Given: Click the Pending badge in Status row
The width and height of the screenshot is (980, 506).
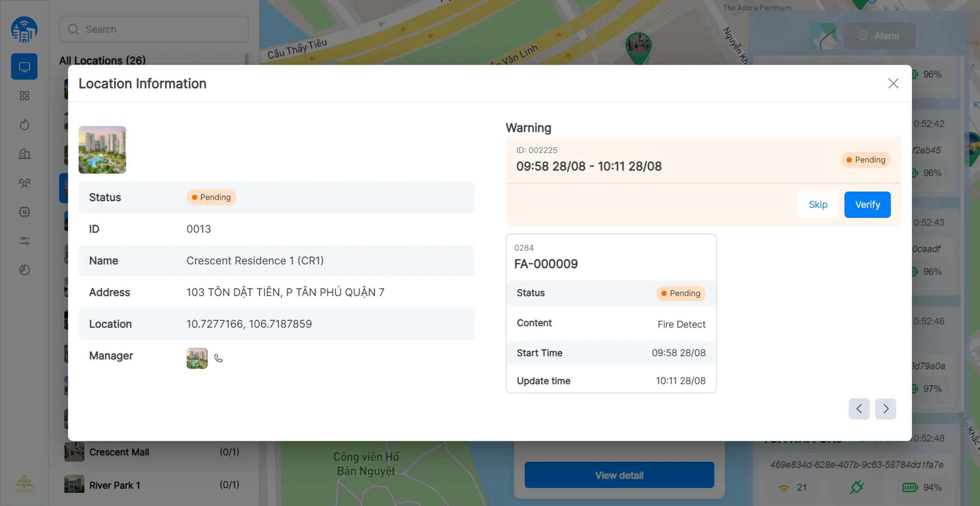Looking at the screenshot, I should pos(211,197).
